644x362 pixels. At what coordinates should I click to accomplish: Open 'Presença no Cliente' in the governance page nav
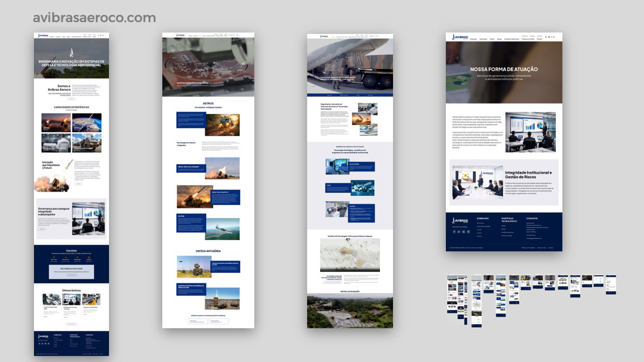(x=528, y=39)
